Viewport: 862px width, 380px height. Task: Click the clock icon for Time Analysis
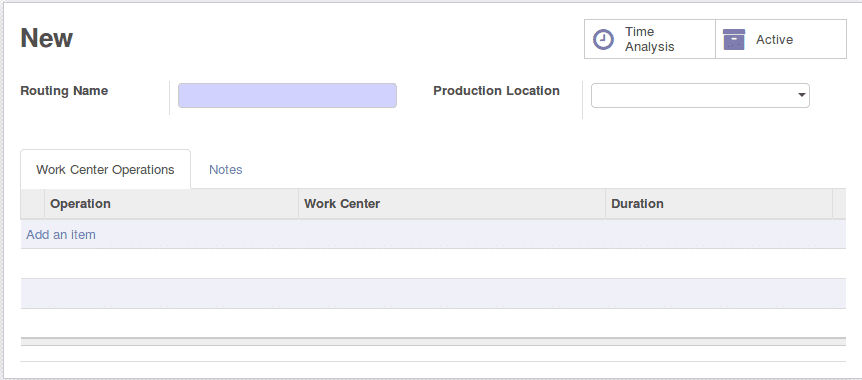[603, 40]
